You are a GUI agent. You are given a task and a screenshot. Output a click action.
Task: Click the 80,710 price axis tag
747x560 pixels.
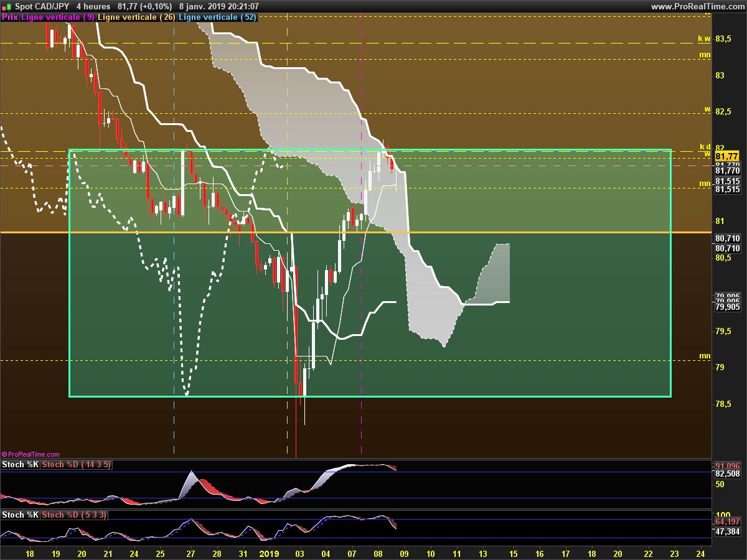[x=728, y=239]
